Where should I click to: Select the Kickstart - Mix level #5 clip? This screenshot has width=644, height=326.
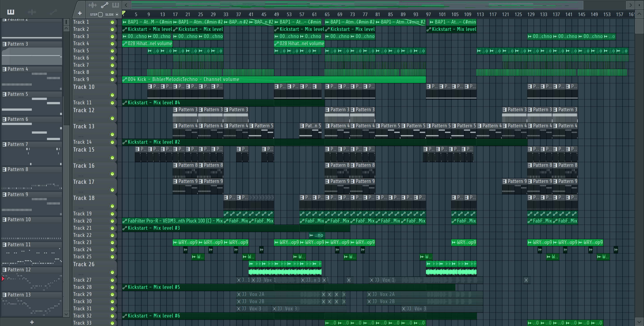point(288,287)
